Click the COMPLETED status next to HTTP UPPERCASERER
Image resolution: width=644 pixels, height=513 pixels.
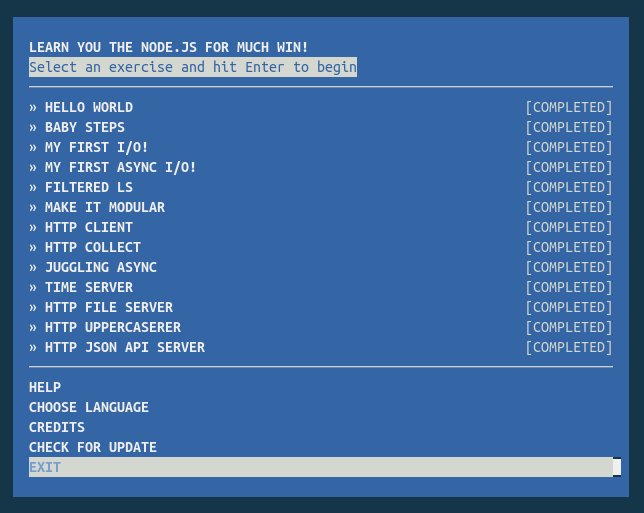pos(569,327)
